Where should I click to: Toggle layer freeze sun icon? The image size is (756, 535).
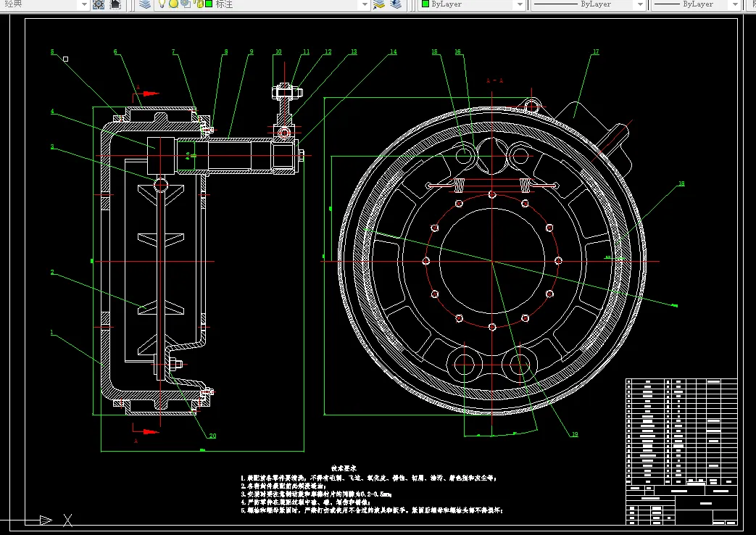coord(174,4)
